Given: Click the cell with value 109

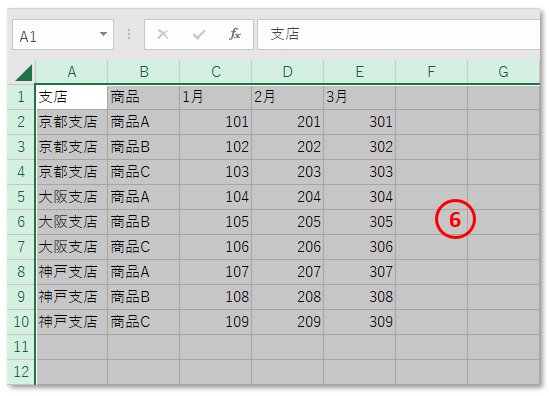Looking at the screenshot, I should point(216,322).
